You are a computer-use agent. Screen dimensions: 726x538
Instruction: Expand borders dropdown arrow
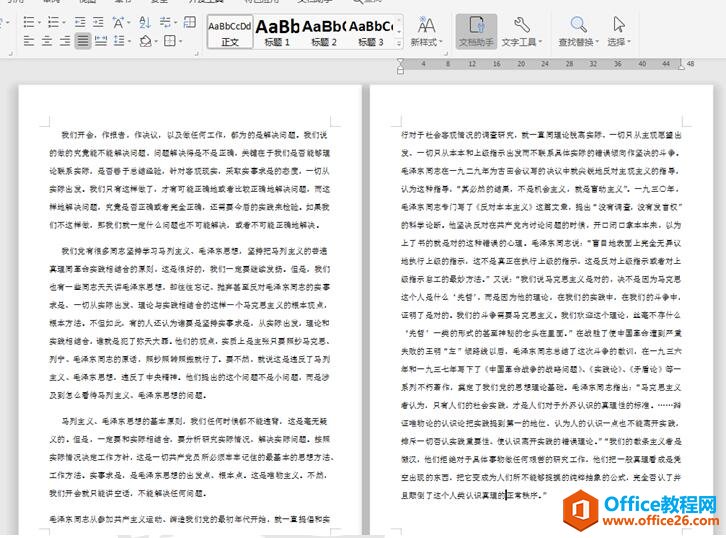click(180, 42)
